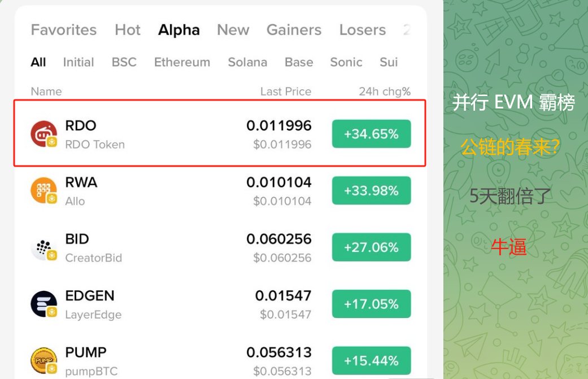Click the +34.65% change badge for RDO
Image resolution: width=588 pixels, height=379 pixels.
pos(371,134)
